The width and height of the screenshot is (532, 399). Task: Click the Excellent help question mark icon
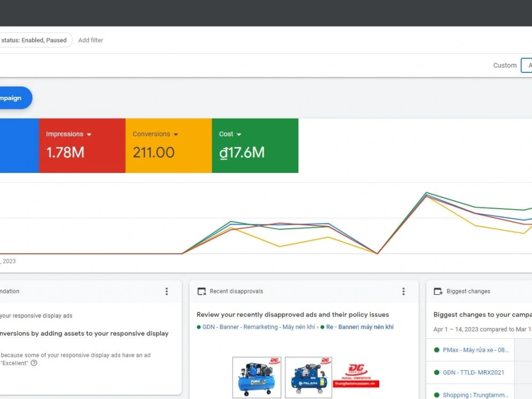click(34, 363)
